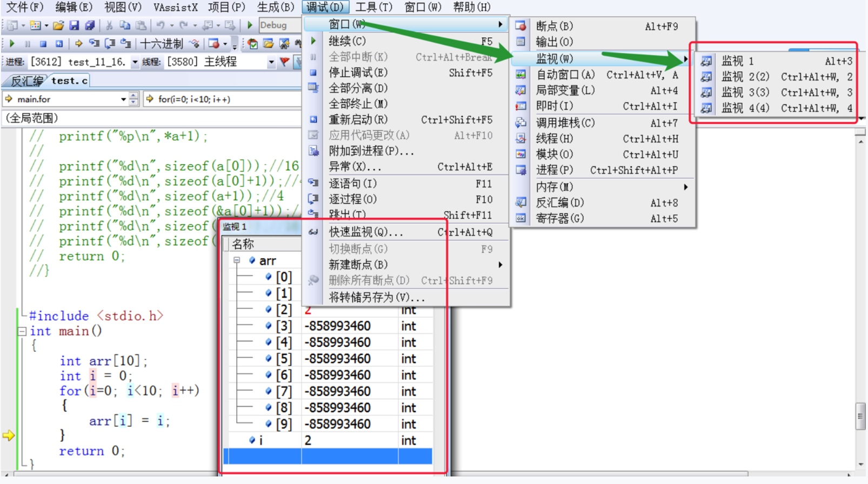Click the VAssistX open file folder icon
868x484 pixels.
click(268, 44)
